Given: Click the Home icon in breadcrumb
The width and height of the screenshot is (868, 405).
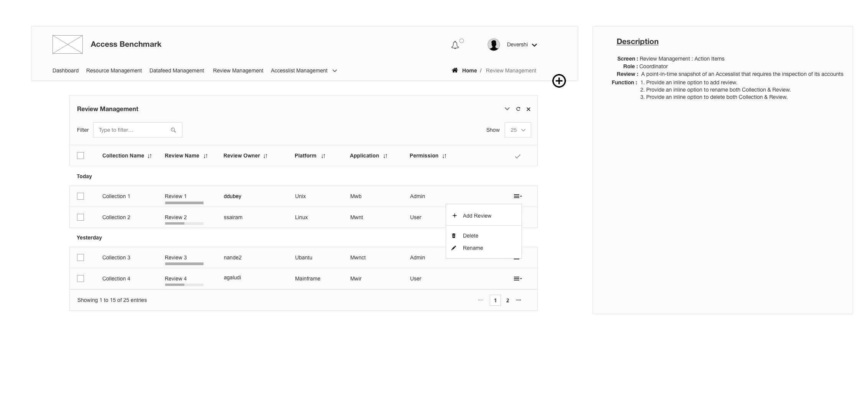Looking at the screenshot, I should coord(455,70).
